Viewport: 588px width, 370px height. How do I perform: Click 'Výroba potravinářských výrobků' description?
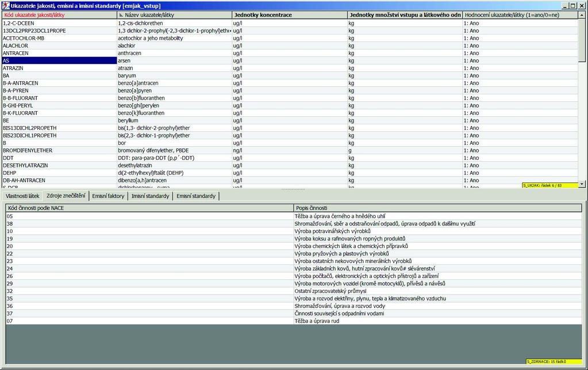(x=332, y=231)
